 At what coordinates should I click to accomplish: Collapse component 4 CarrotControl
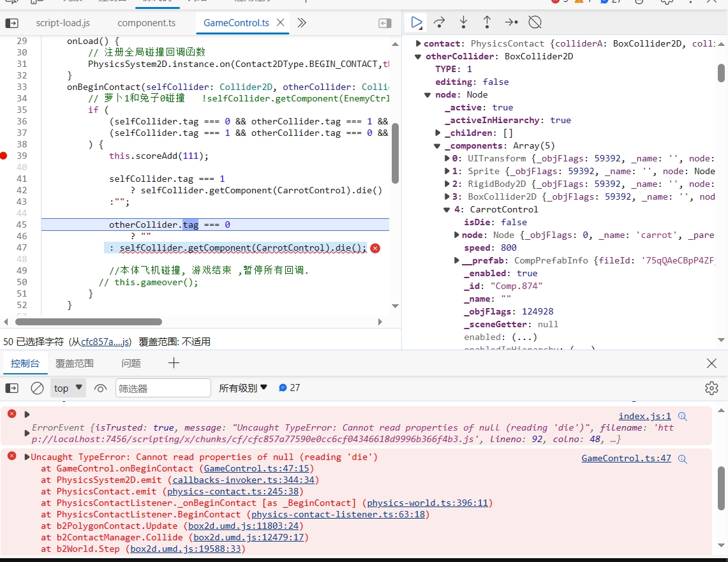point(447,210)
